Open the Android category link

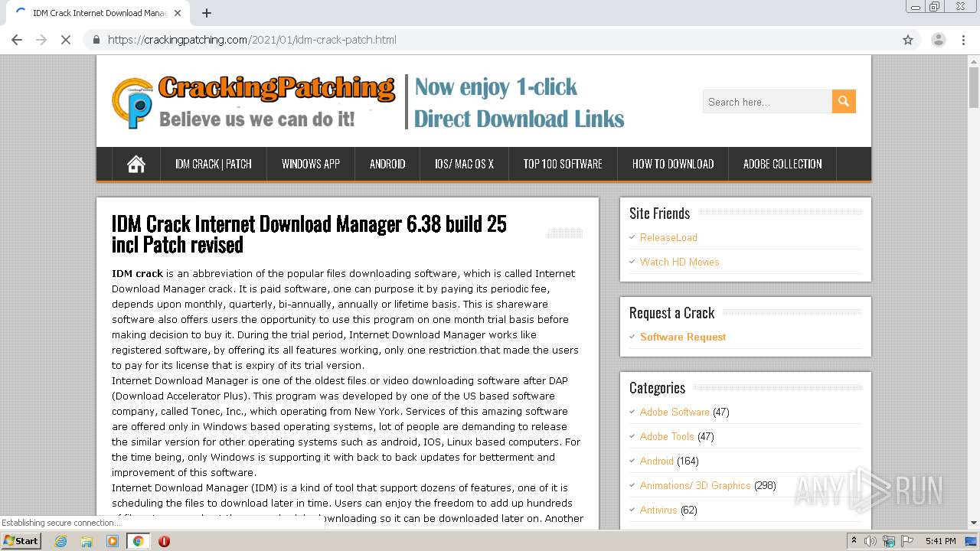(657, 461)
